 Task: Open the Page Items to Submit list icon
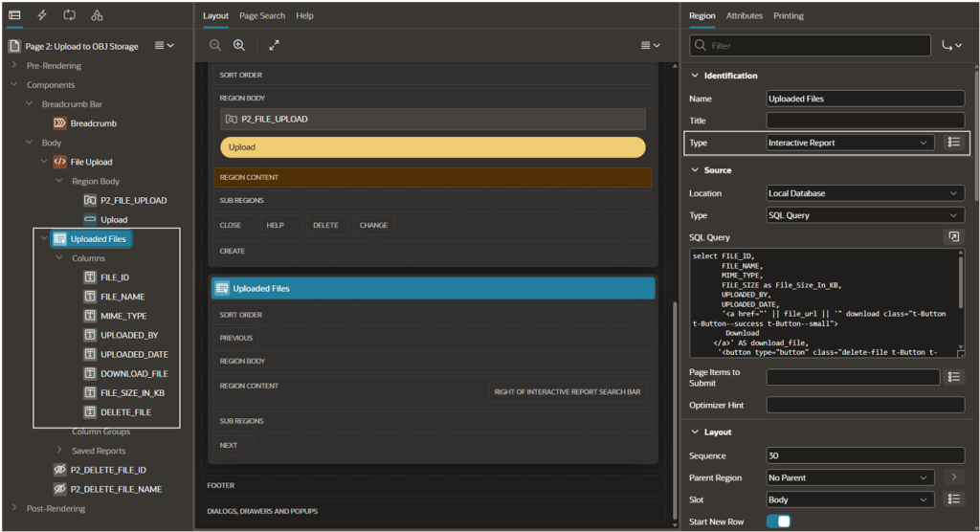(x=954, y=376)
